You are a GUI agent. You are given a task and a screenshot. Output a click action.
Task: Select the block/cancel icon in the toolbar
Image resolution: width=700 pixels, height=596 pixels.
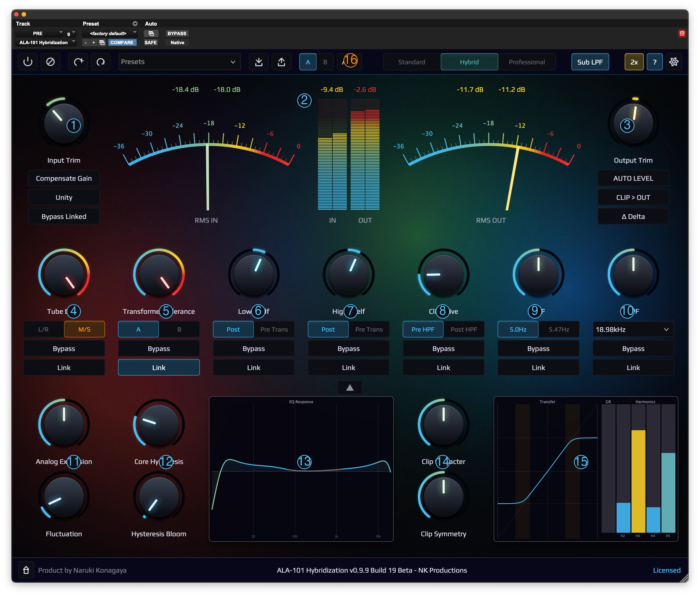tap(50, 62)
